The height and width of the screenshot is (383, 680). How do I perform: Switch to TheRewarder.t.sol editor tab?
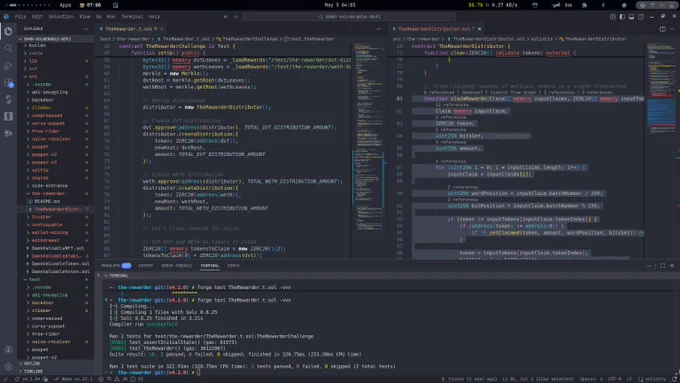129,29
